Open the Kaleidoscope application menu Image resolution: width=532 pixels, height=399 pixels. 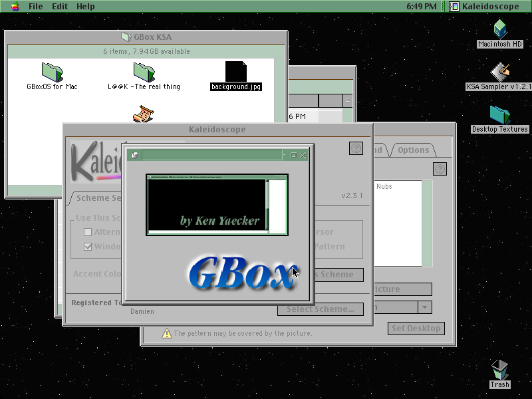pyautogui.click(x=484, y=7)
